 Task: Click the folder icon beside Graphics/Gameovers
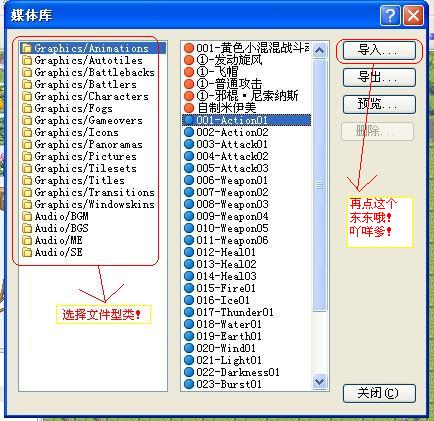(x=26, y=120)
